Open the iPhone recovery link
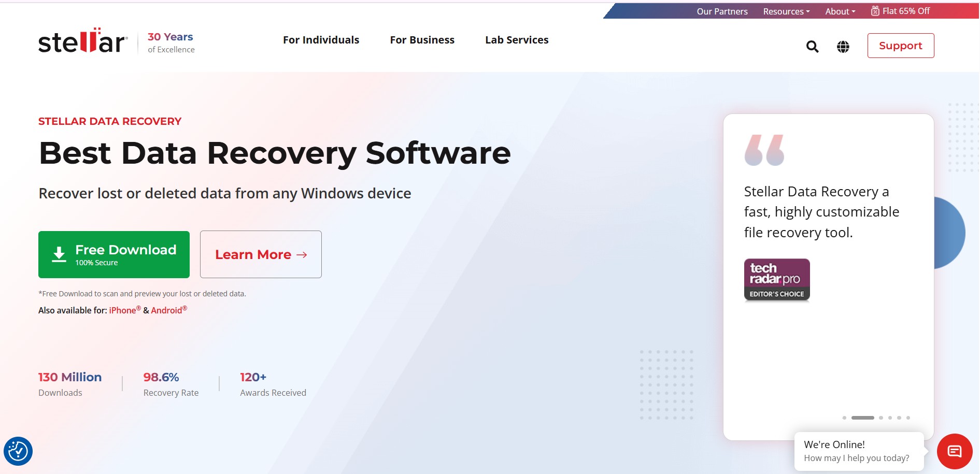Image resolution: width=980 pixels, height=474 pixels. (122, 310)
